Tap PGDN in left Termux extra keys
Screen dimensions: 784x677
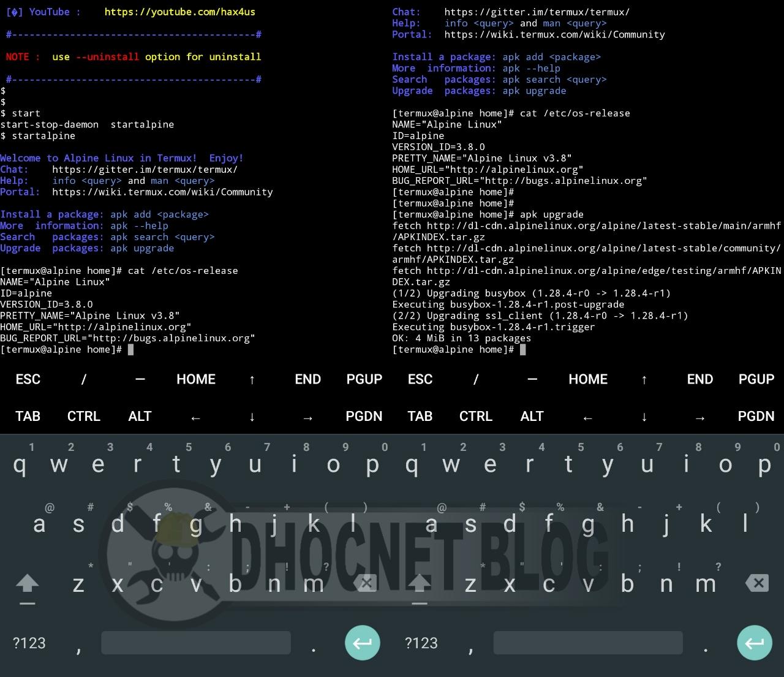click(x=364, y=417)
